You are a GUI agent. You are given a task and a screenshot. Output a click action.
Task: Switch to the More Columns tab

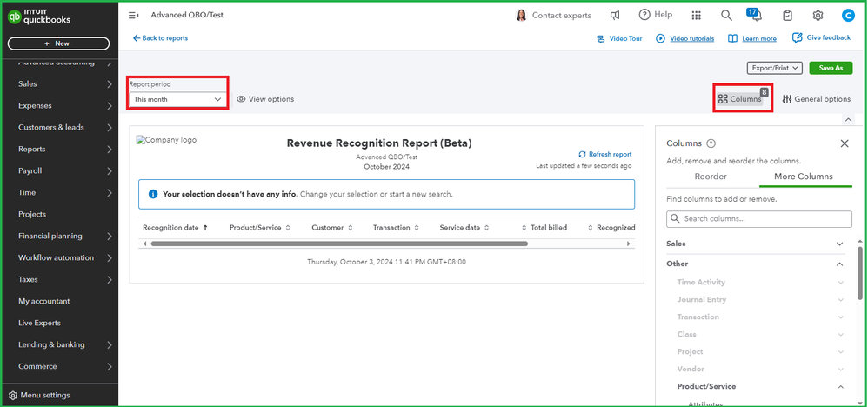[x=804, y=177]
